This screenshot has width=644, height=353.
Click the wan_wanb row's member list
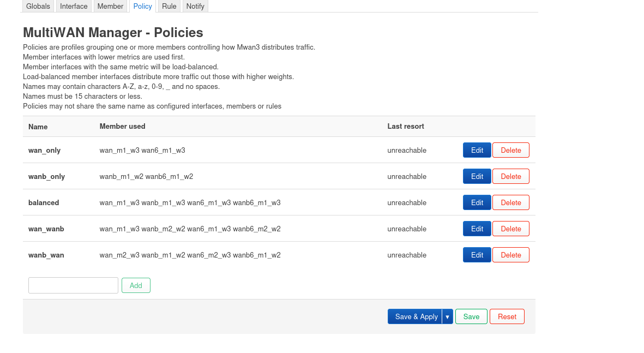(x=190, y=229)
